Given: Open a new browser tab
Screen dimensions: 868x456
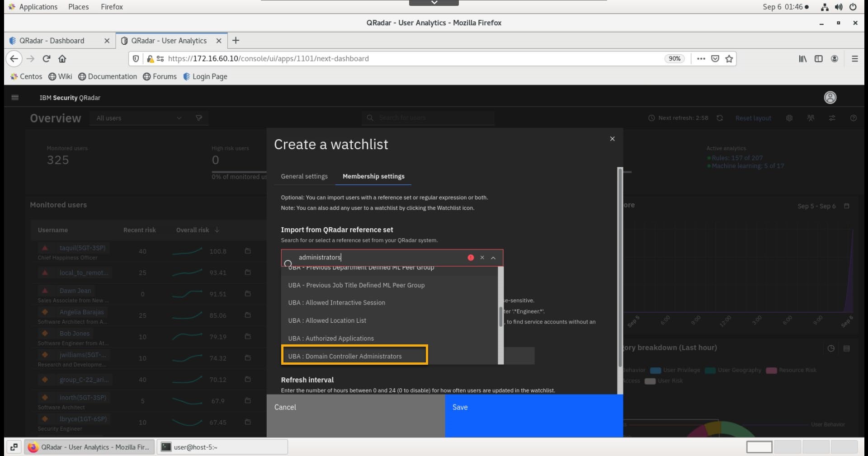Looking at the screenshot, I should (x=236, y=41).
